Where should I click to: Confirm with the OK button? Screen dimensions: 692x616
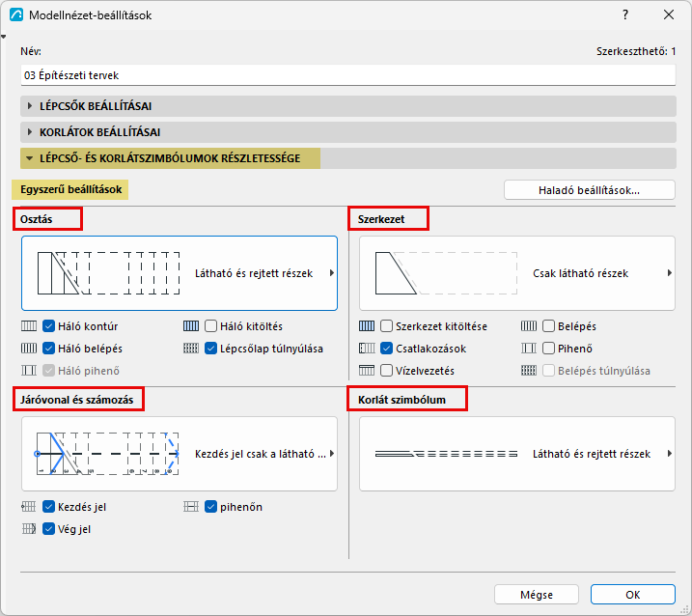(633, 595)
